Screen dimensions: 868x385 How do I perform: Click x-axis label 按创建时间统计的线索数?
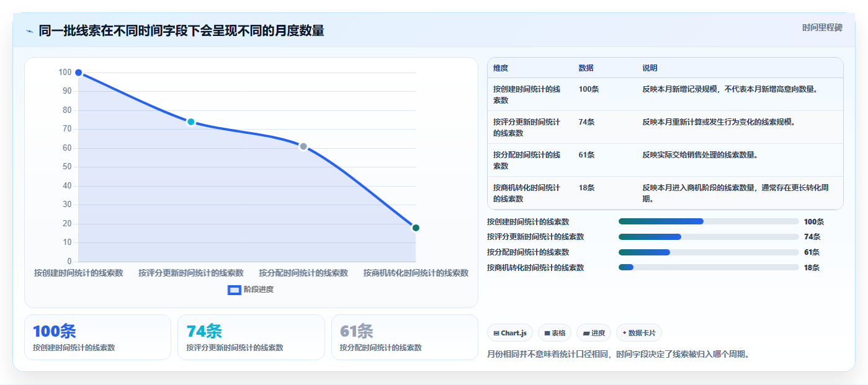(78, 273)
